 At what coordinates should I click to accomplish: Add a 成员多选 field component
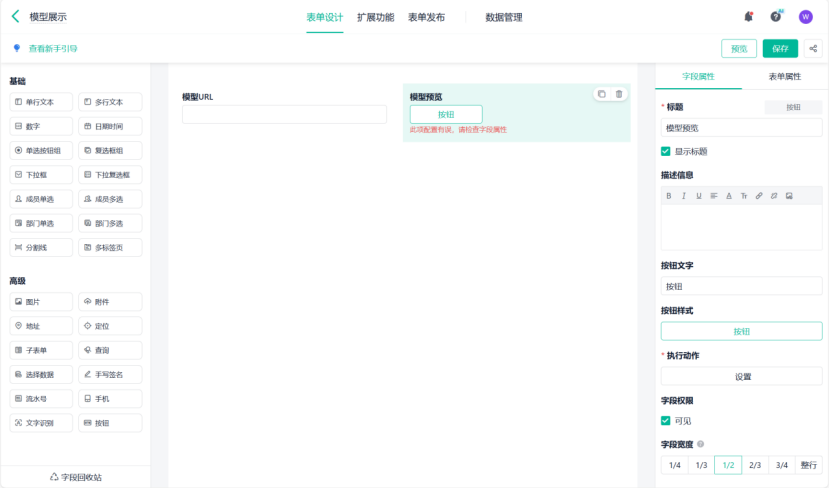click(x=110, y=199)
